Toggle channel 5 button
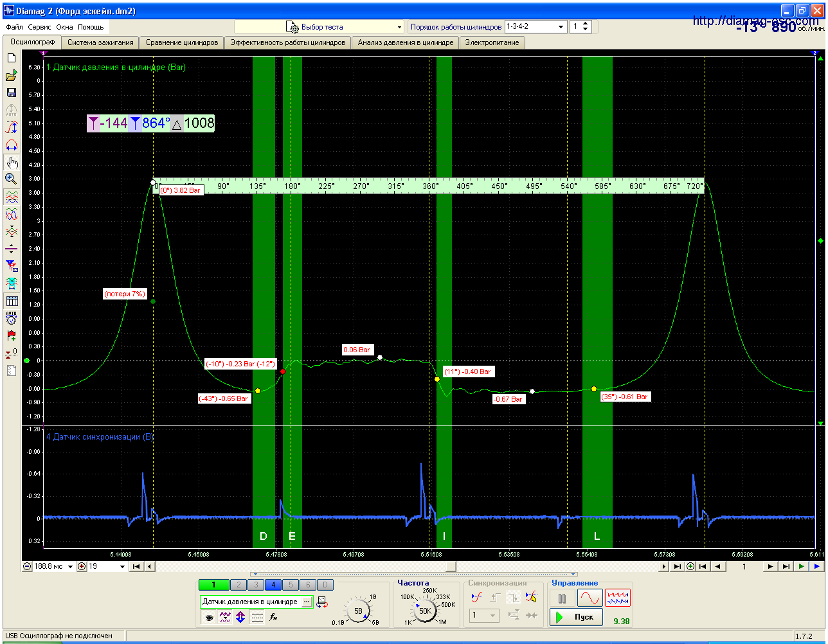The width and height of the screenshot is (828, 644). pos(291,584)
